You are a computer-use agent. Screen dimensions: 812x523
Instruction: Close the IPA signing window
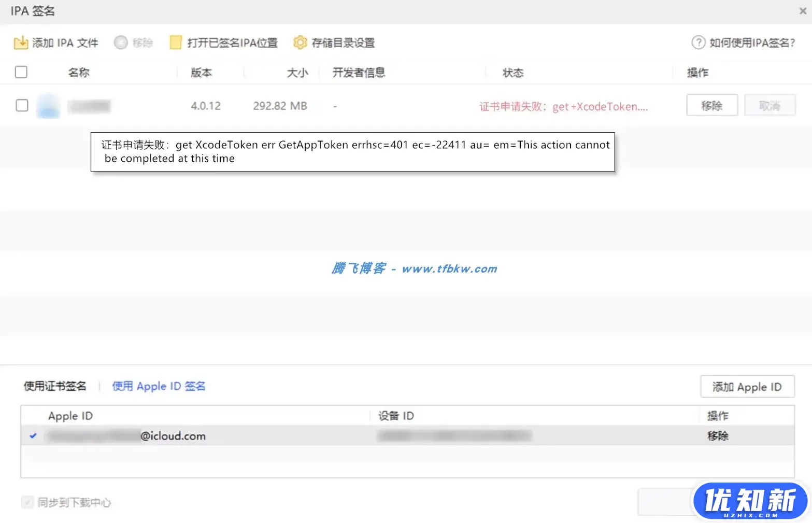click(x=802, y=11)
